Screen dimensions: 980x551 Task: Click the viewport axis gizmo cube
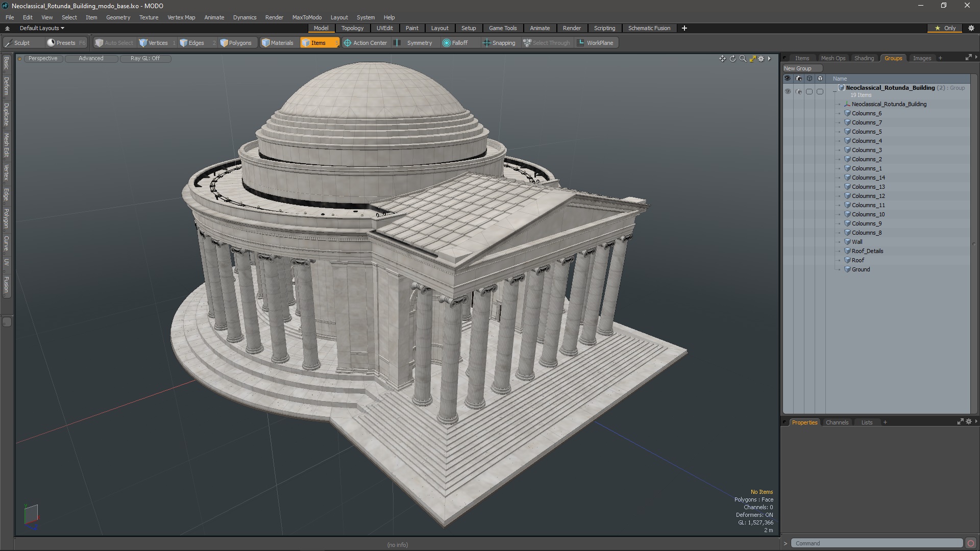click(x=31, y=516)
